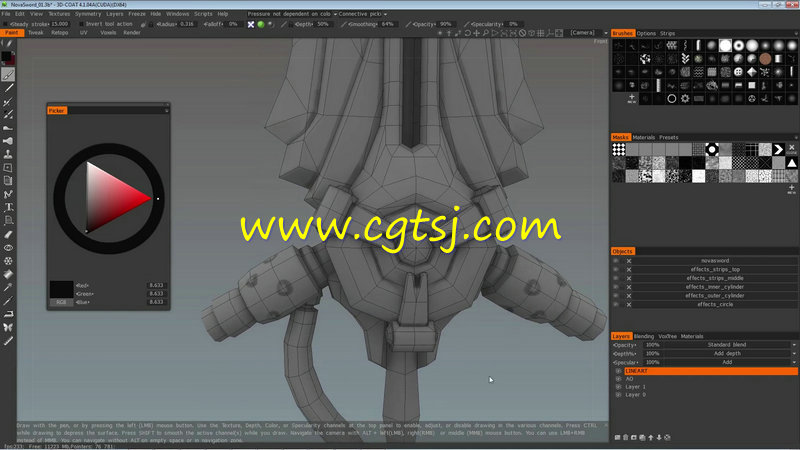This screenshot has height=450, width=800.
Task: Click the green sphere channel icon
Action: tap(261, 24)
